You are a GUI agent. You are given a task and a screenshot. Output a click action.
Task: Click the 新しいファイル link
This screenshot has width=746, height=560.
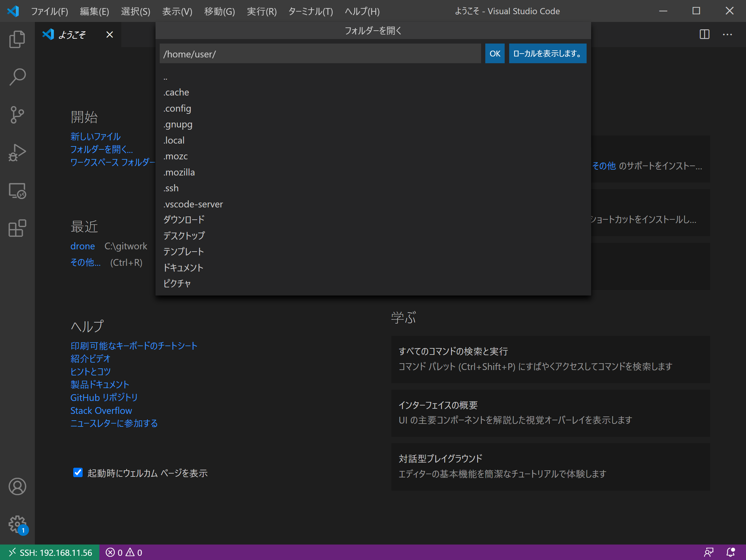coord(96,136)
